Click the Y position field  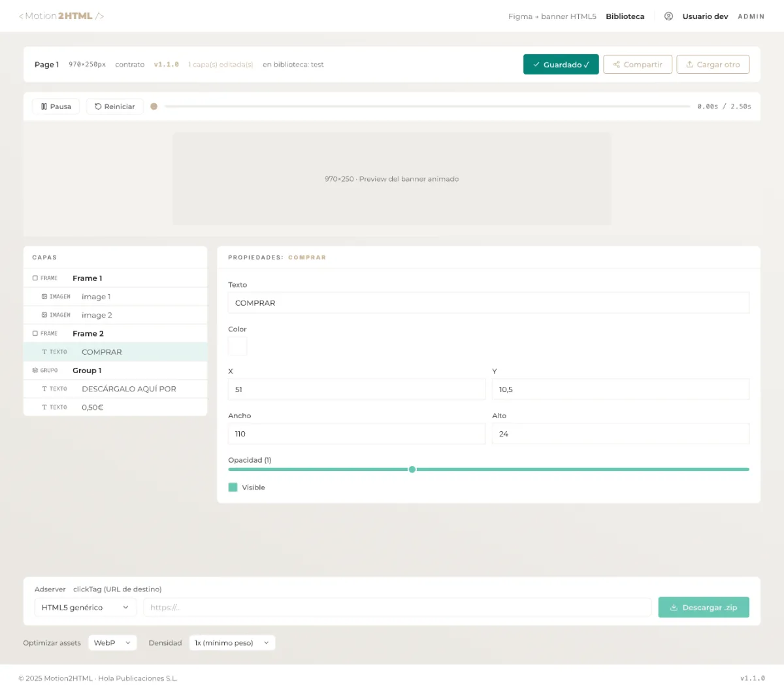click(x=621, y=389)
